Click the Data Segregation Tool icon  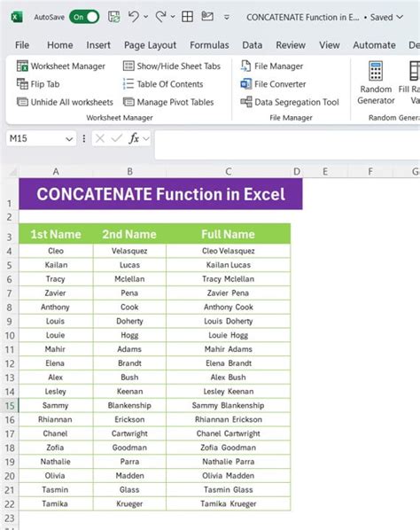(246, 101)
